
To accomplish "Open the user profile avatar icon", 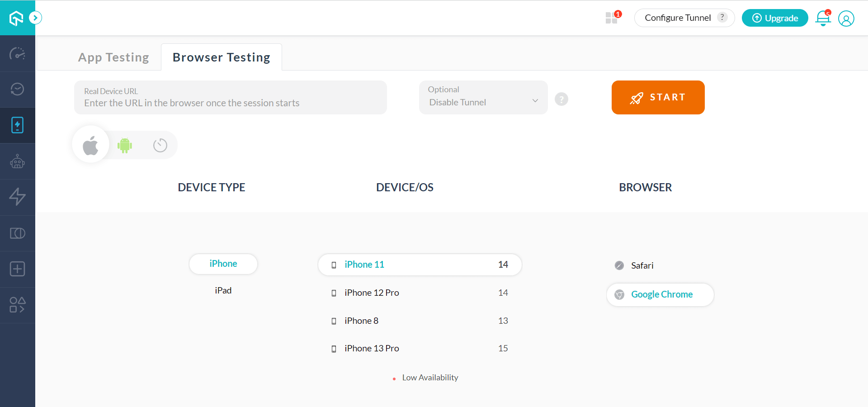I will [846, 19].
